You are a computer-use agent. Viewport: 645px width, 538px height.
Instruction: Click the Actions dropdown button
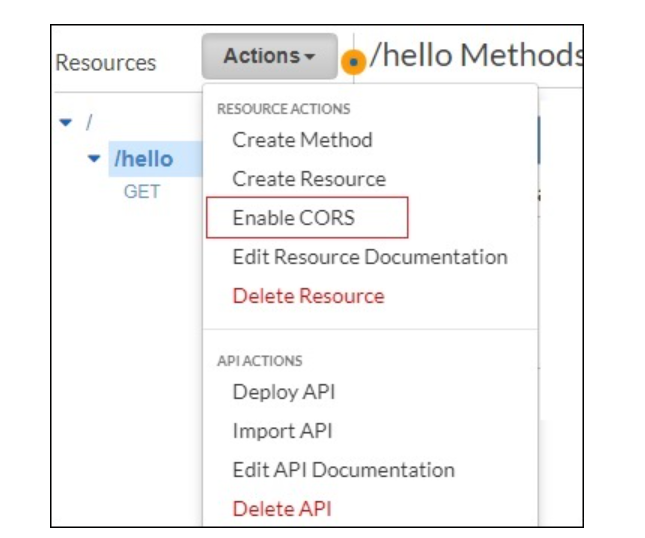click(269, 57)
